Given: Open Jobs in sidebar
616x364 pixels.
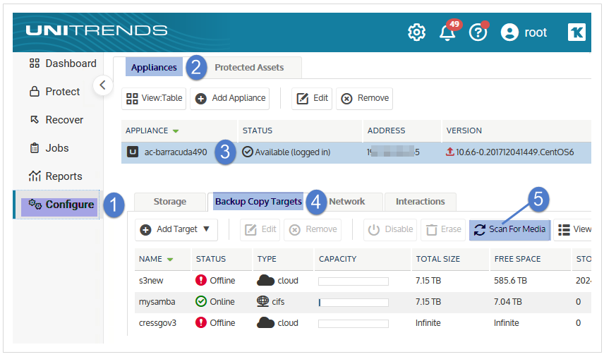Looking at the screenshot, I should coord(49,148).
